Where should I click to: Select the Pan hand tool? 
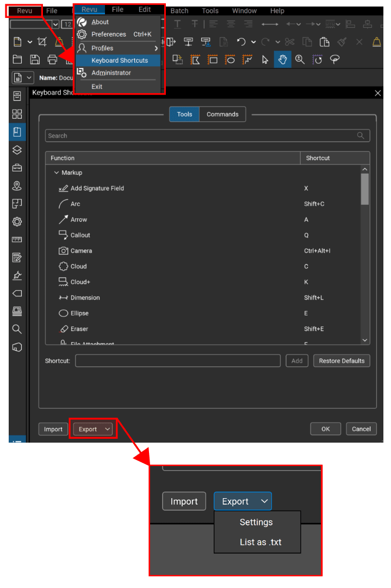[x=282, y=60]
